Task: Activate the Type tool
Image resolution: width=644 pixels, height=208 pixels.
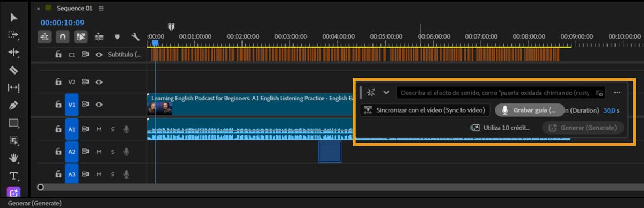Action: [14, 176]
